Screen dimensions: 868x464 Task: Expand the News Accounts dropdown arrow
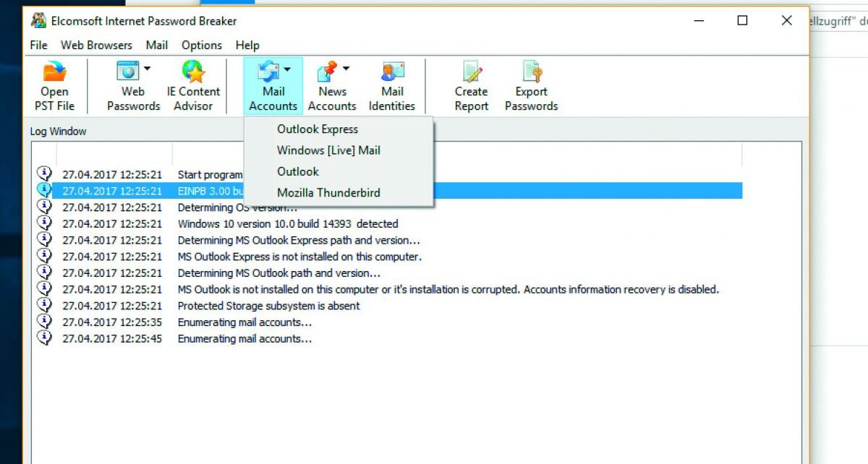point(346,69)
